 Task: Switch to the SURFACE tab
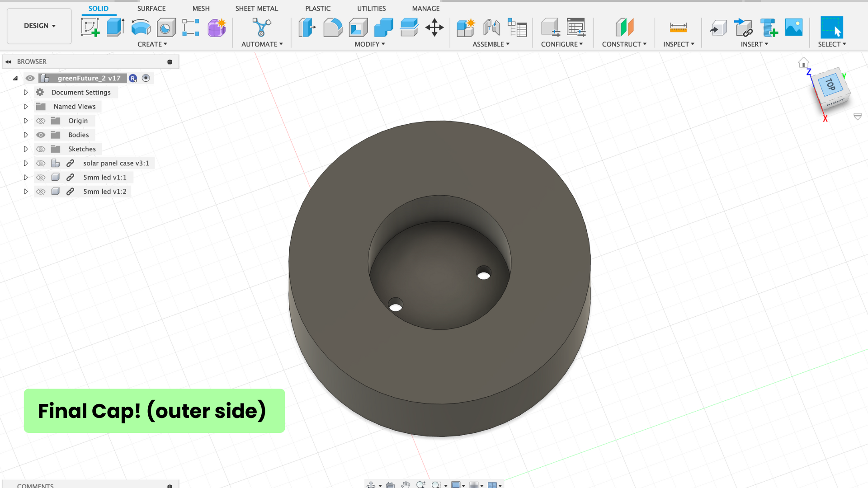pyautogui.click(x=151, y=9)
